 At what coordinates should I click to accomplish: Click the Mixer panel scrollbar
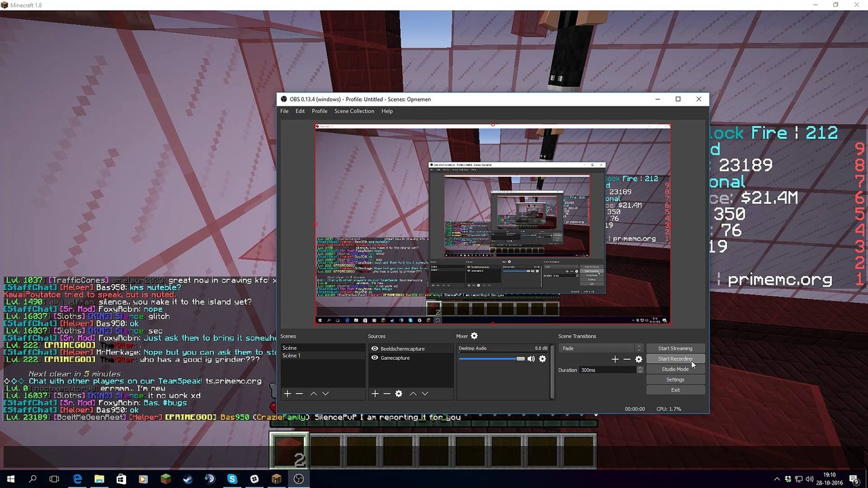coord(552,371)
